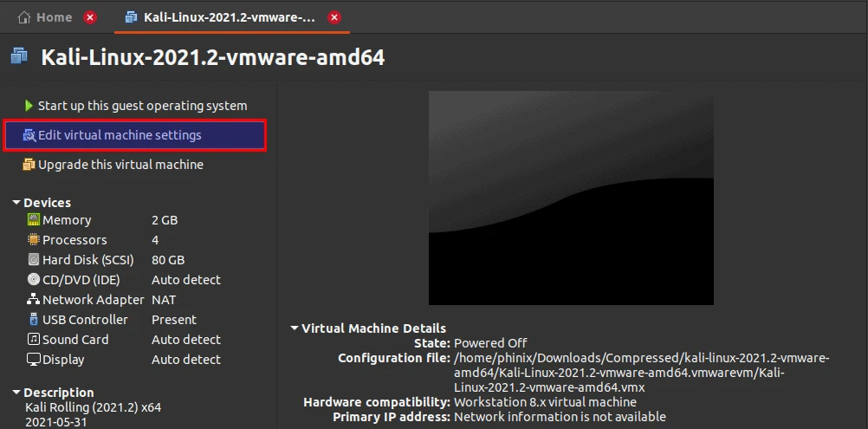868x429 pixels.
Task: Click Display Auto detect value
Action: pos(186,360)
